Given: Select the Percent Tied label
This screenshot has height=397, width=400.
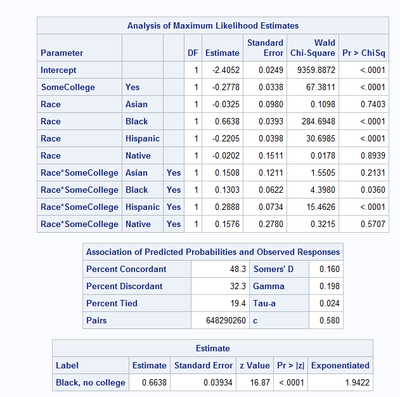Looking at the screenshot, I should tap(112, 303).
